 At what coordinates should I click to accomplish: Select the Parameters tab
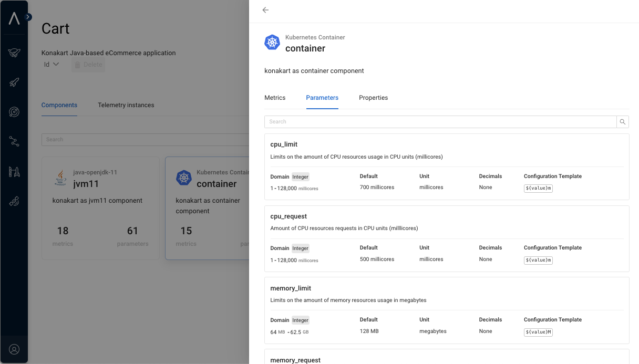pos(322,98)
